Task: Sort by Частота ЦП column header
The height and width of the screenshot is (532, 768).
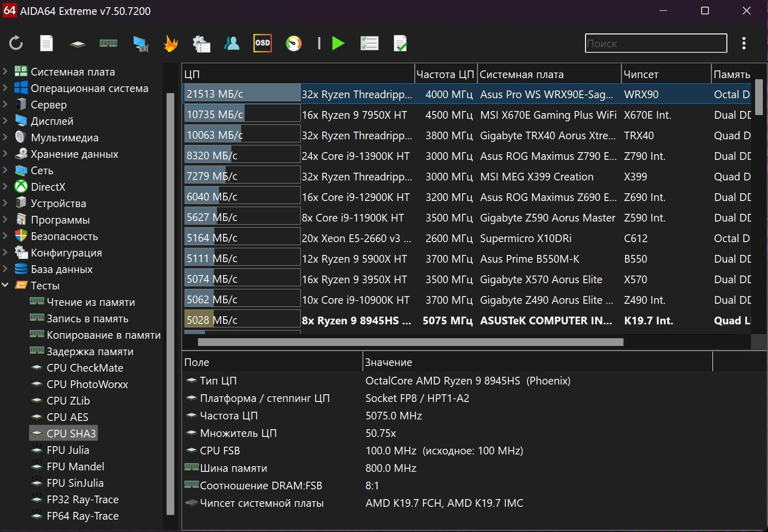Action: coord(445,75)
